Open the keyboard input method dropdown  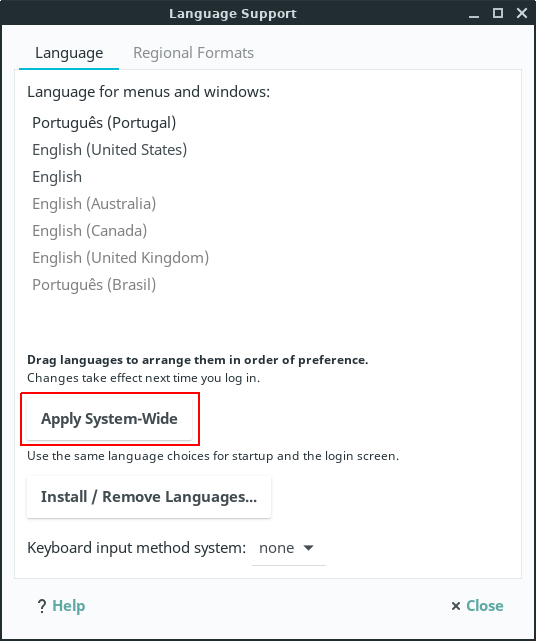pyautogui.click(x=289, y=548)
